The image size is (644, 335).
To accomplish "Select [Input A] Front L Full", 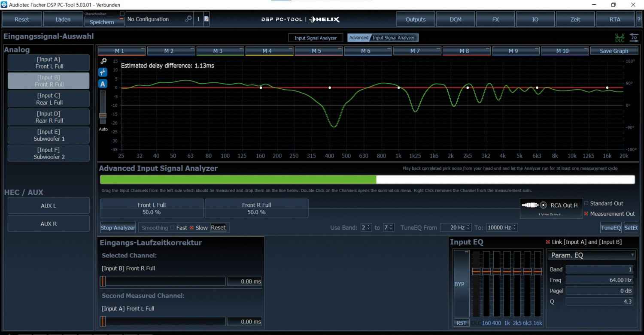I will click(x=49, y=63).
